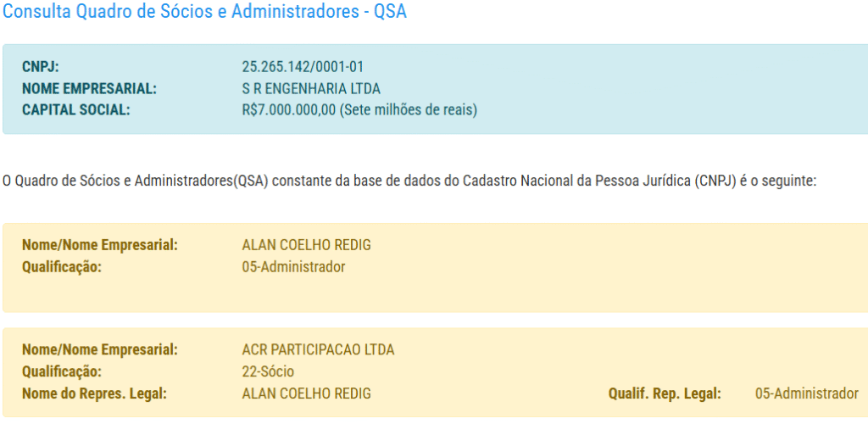Click the NOME EMPRESARIAL label

(90, 88)
